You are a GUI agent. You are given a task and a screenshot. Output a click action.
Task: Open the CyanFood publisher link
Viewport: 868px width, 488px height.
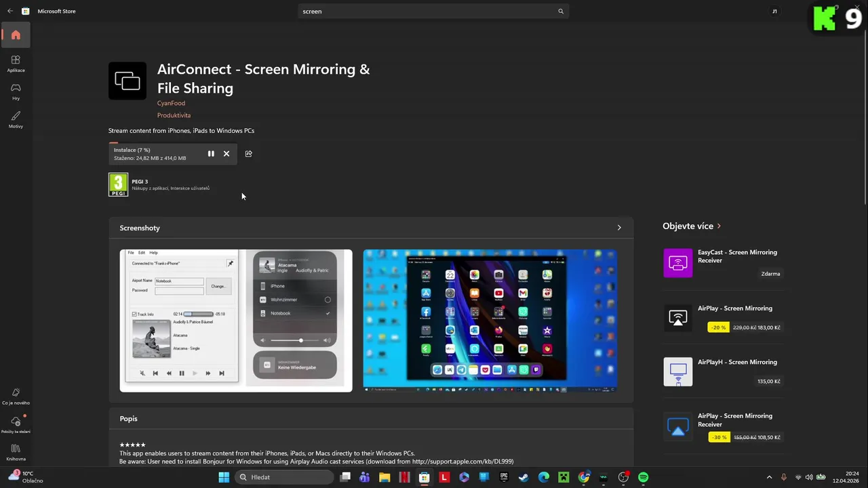[x=171, y=103]
